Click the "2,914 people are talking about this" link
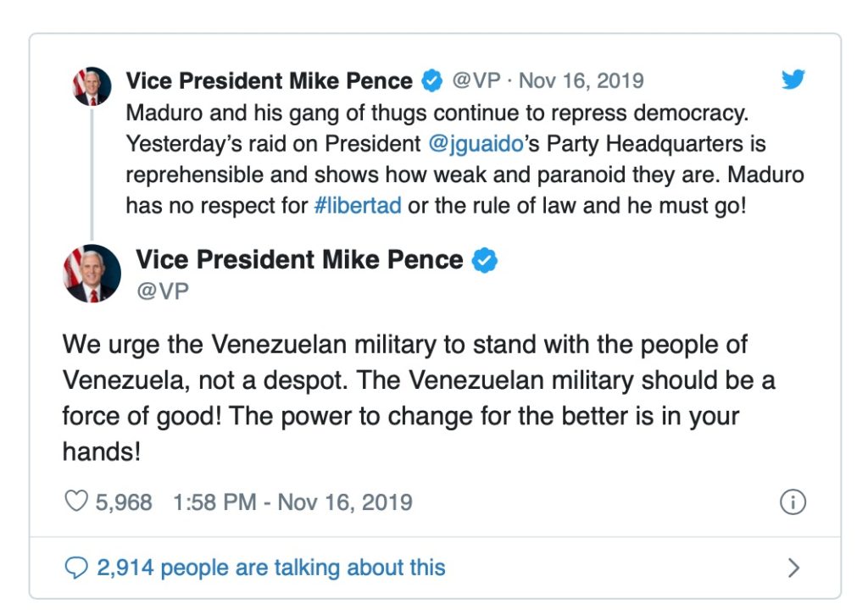Viewport: 868px width, 615px height. point(270,567)
